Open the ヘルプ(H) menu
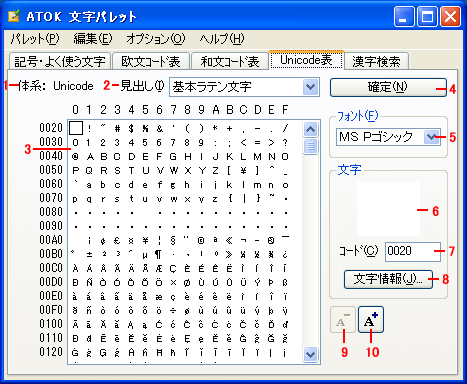Viewport: 467px width, 384px height. click(x=222, y=39)
